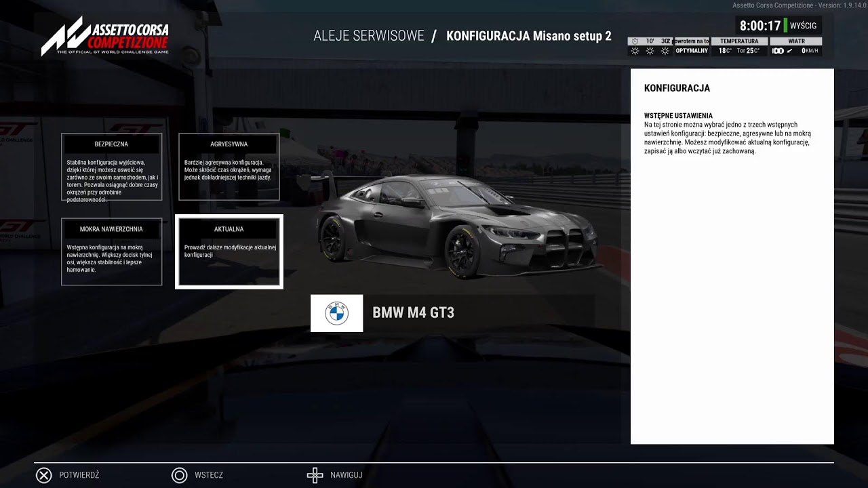Go back to ALEJE SERWISOWE breadcrumb
Image resolution: width=868 pixels, height=488 pixels.
pos(369,36)
